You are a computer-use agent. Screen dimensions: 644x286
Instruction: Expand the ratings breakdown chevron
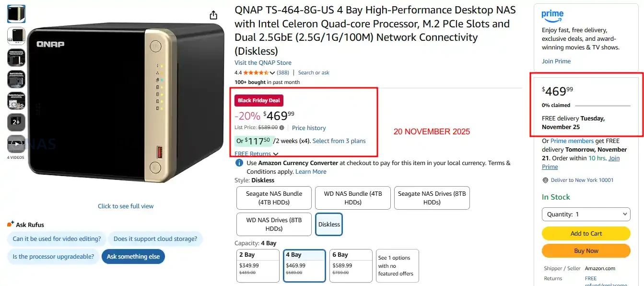[x=272, y=73]
